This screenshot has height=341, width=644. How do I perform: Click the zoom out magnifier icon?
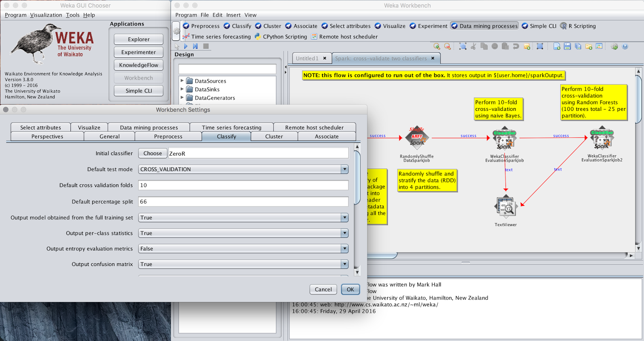(x=447, y=46)
